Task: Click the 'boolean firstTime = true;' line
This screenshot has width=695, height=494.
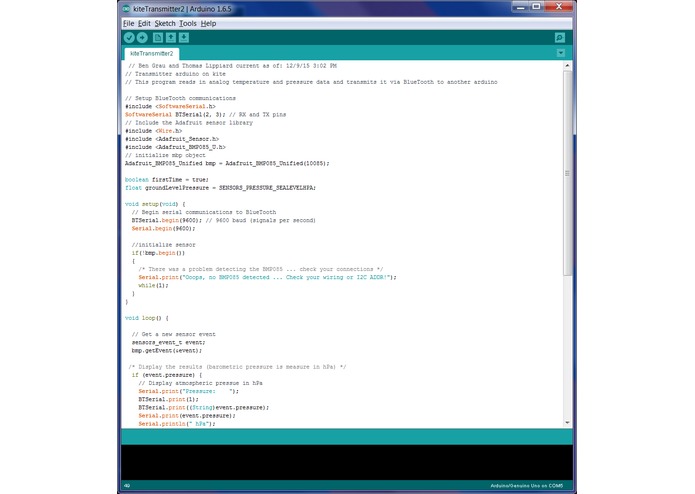Action: click(167, 179)
